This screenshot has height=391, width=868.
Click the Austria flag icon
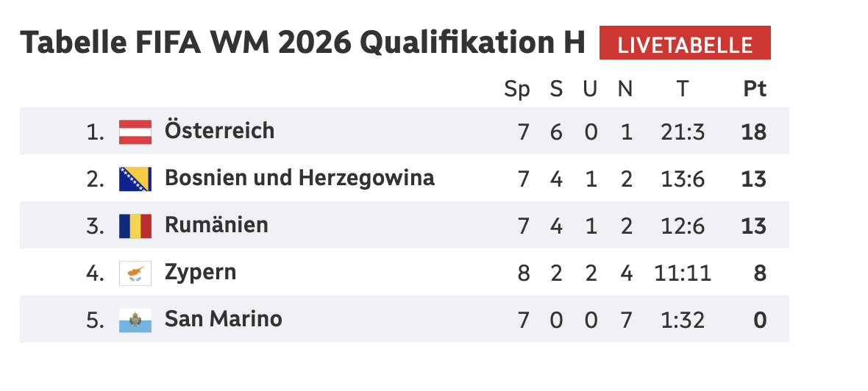point(135,132)
